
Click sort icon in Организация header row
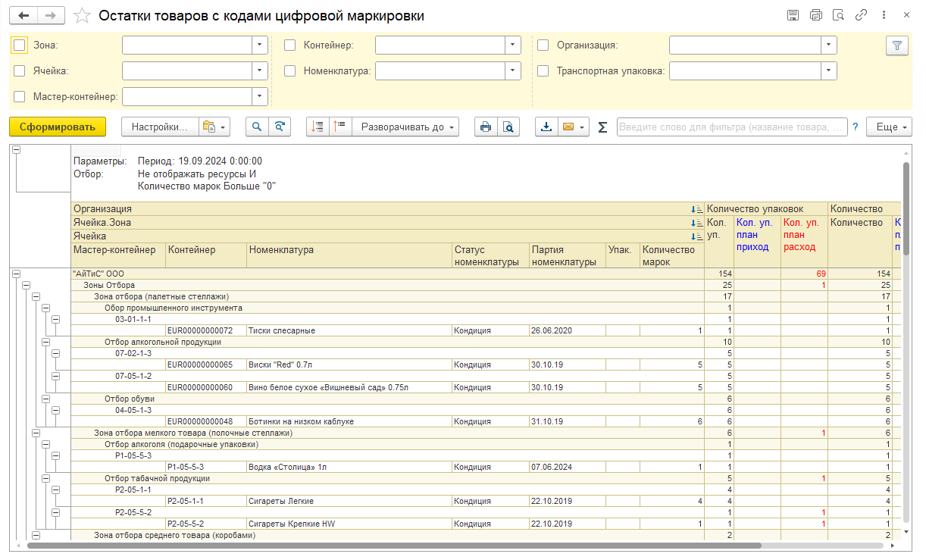click(x=697, y=209)
